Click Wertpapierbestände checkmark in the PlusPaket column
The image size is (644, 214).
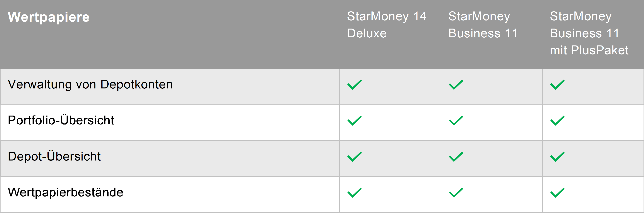click(557, 193)
